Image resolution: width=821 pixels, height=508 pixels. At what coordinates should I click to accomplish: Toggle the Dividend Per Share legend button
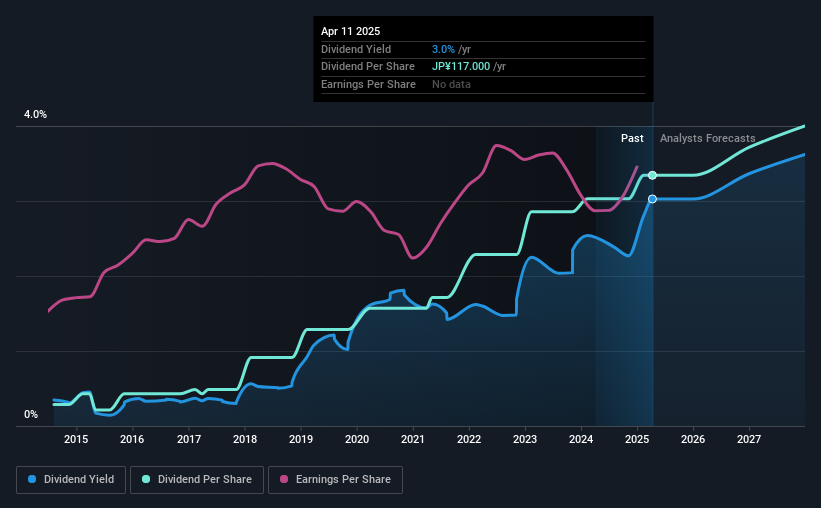point(197,480)
